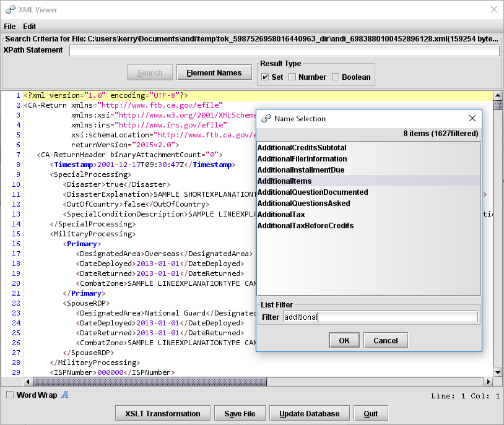The image size is (504, 425).
Task: Open the XSLT Transformation button
Action: tap(163, 413)
